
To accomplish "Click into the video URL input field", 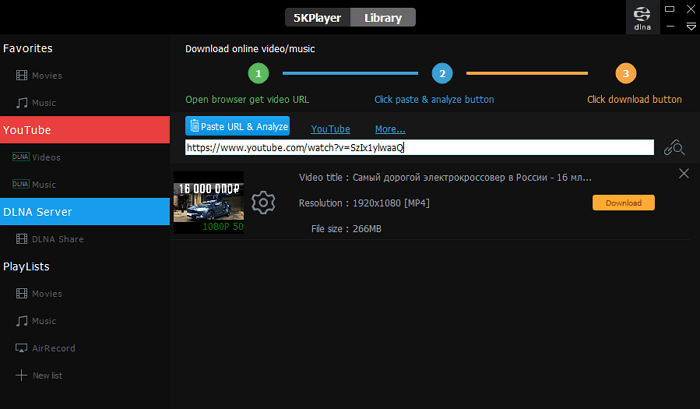I will click(420, 148).
